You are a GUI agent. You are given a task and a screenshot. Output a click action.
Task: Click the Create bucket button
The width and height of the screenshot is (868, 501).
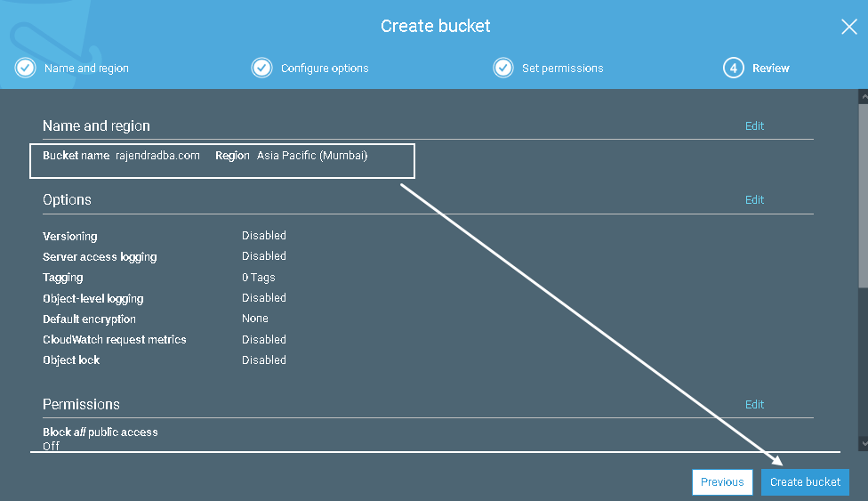click(805, 482)
